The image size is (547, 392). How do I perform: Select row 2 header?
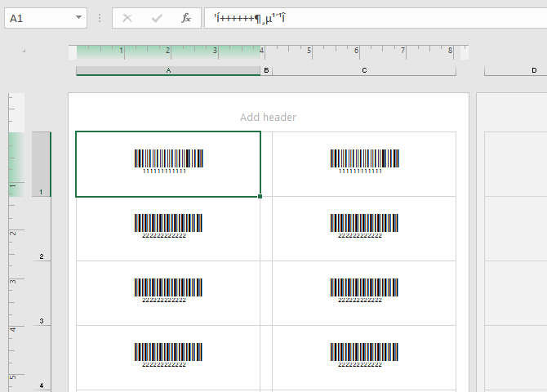(x=41, y=229)
